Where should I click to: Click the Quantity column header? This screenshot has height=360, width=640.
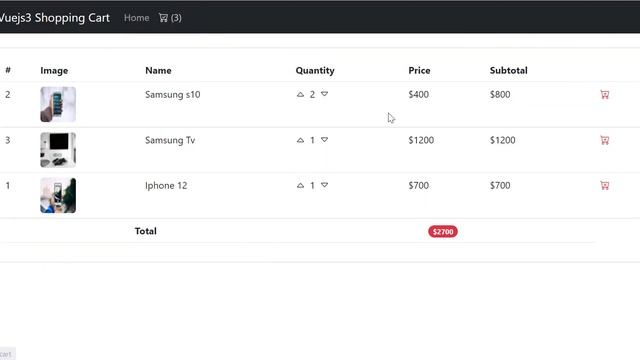pos(315,71)
